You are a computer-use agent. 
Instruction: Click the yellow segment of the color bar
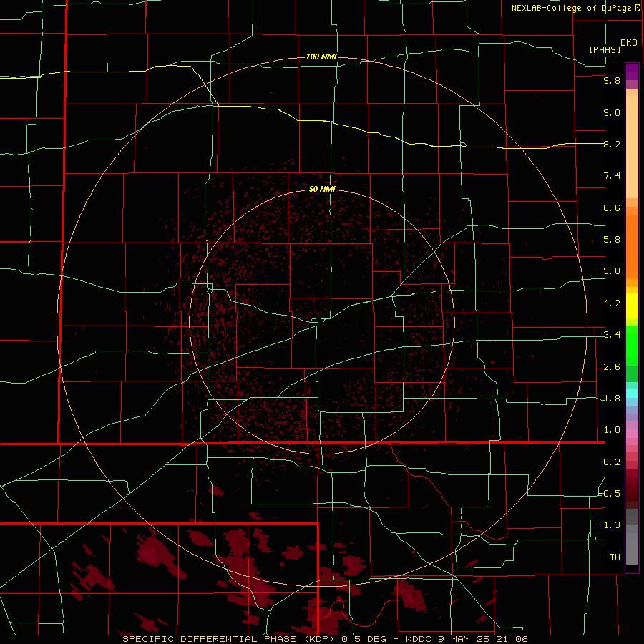click(x=632, y=306)
